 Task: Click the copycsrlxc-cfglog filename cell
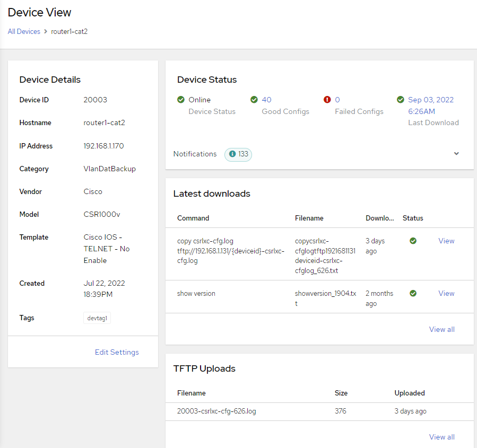click(325, 256)
